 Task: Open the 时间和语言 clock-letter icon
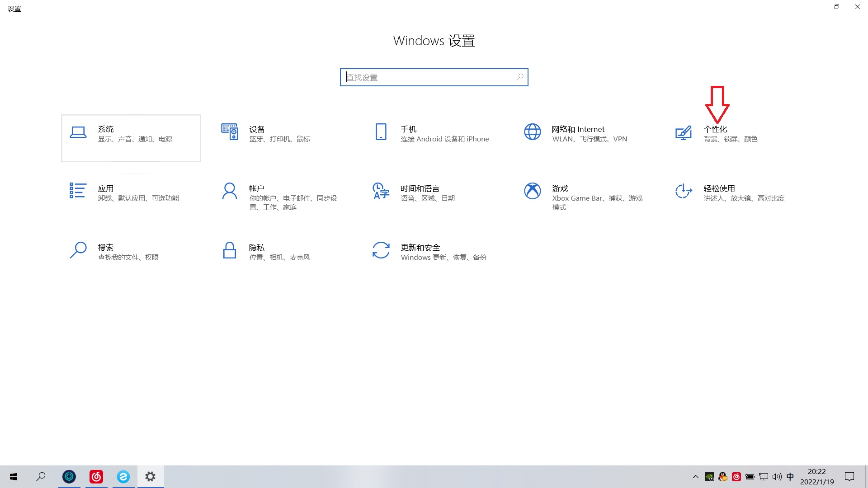click(381, 191)
